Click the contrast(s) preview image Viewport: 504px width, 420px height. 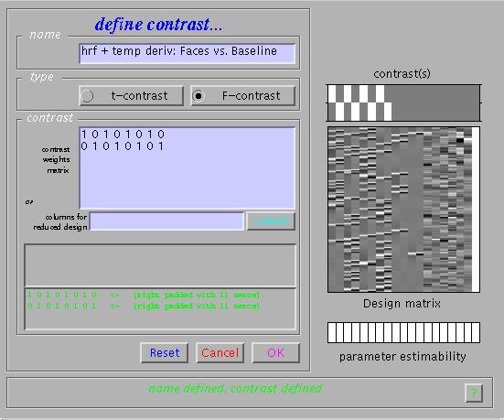403,102
